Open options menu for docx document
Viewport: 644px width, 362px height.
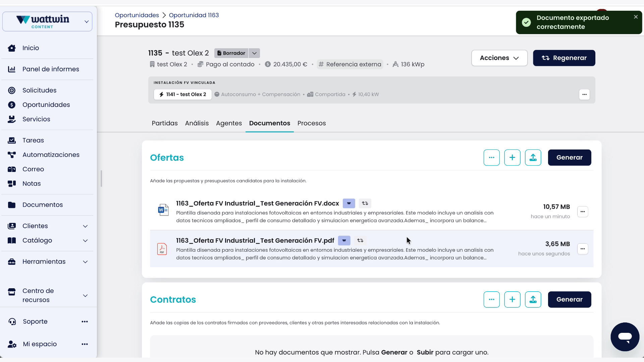pos(583,212)
